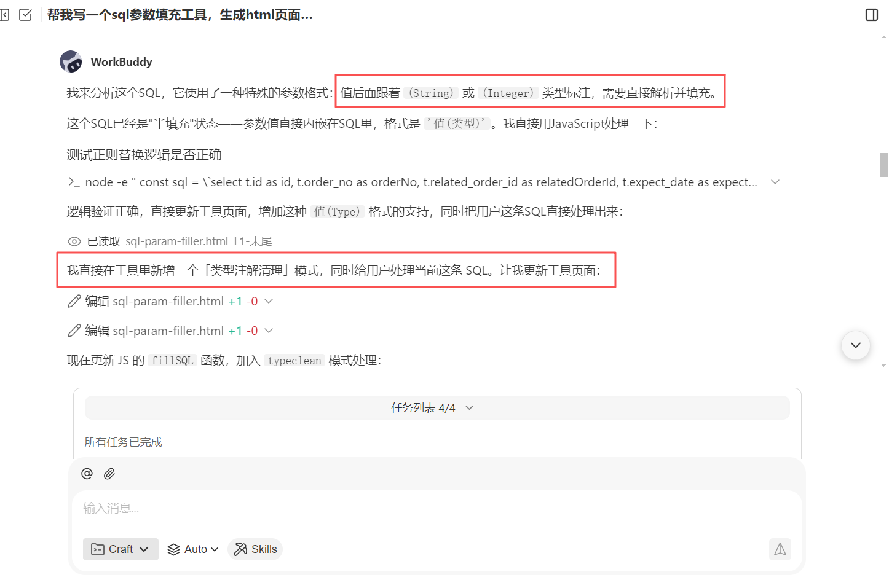Click the 所有任务已完成 status text

[x=123, y=442]
